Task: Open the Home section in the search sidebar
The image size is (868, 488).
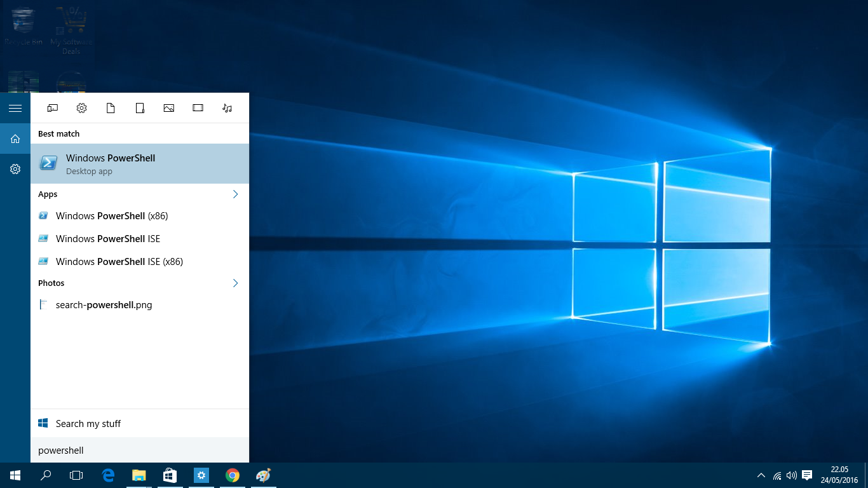Action: [x=15, y=139]
